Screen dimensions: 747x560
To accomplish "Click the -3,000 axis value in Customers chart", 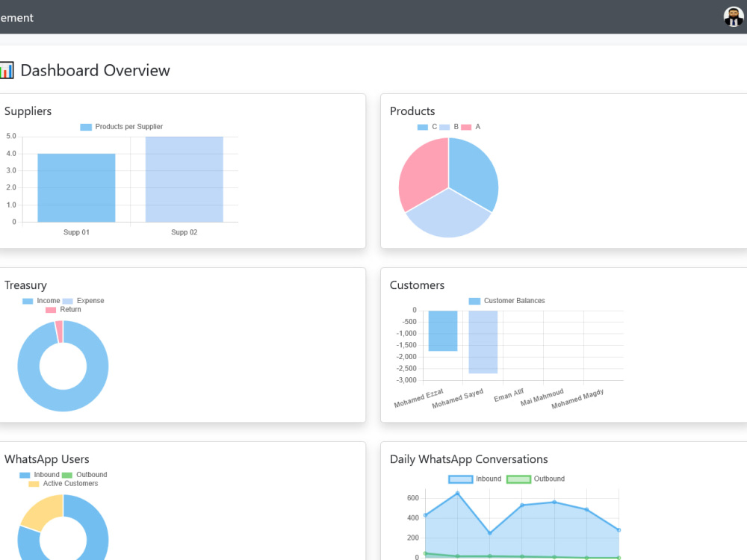I will tap(406, 380).
